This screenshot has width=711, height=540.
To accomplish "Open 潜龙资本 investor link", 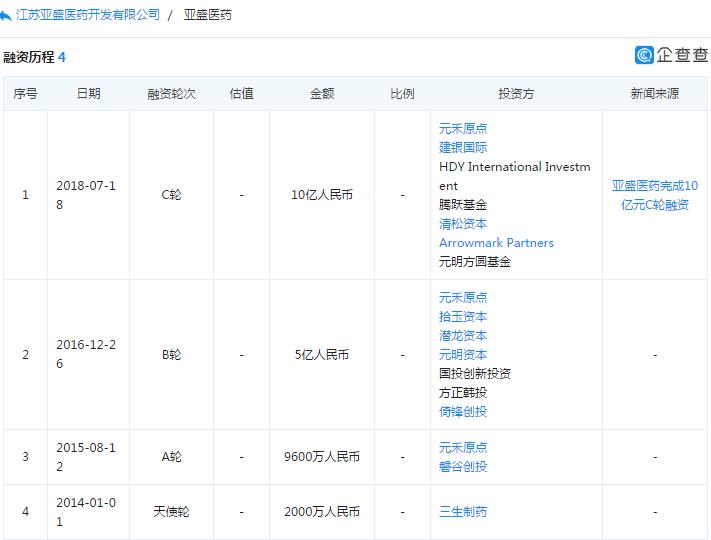I will click(x=463, y=336).
